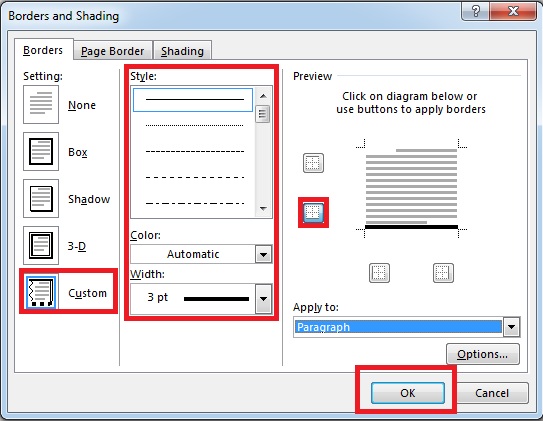Pick the Shadow border setting icon
The width and height of the screenshot is (543, 421).
41,198
